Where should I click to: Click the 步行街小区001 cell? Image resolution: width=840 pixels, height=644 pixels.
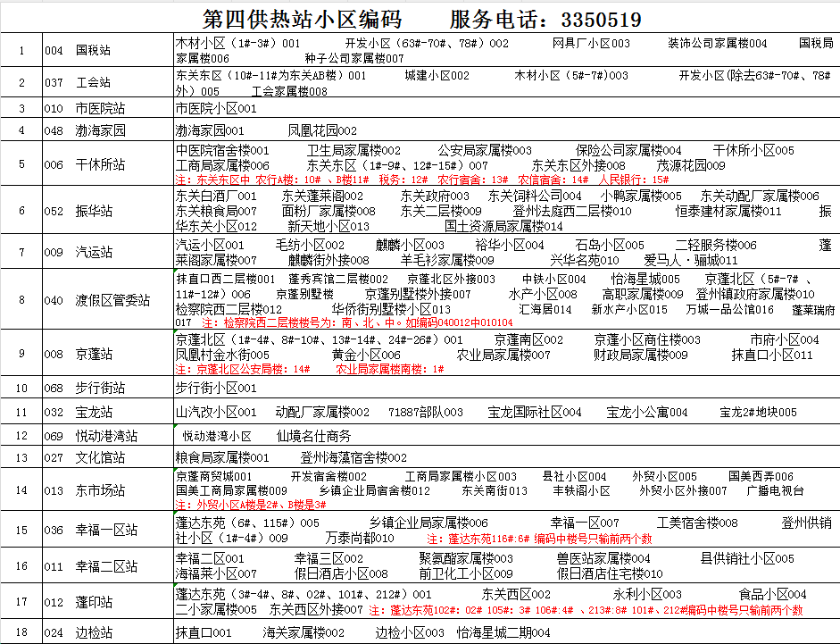click(216, 388)
